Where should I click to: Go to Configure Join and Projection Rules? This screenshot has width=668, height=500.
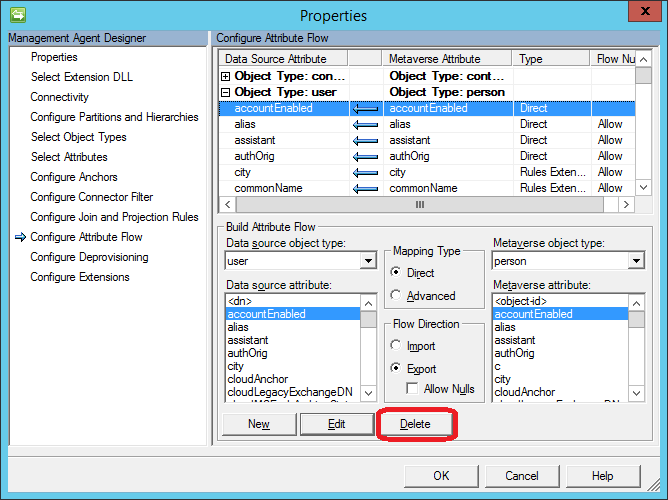[x=114, y=217]
